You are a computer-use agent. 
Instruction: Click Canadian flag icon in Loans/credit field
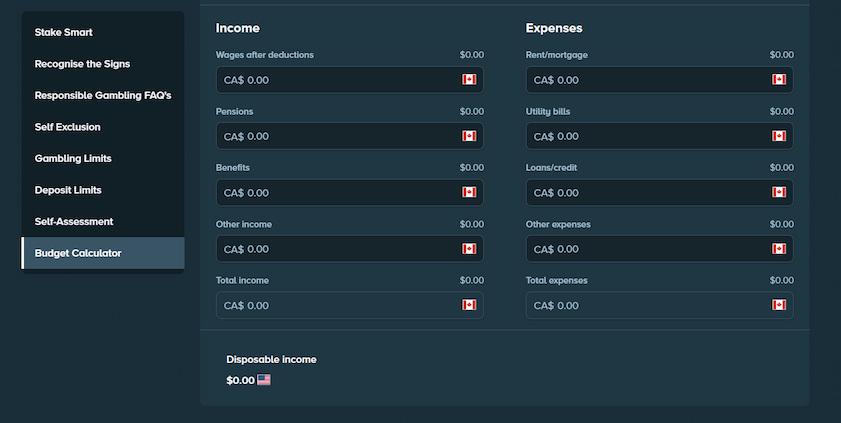tap(778, 192)
